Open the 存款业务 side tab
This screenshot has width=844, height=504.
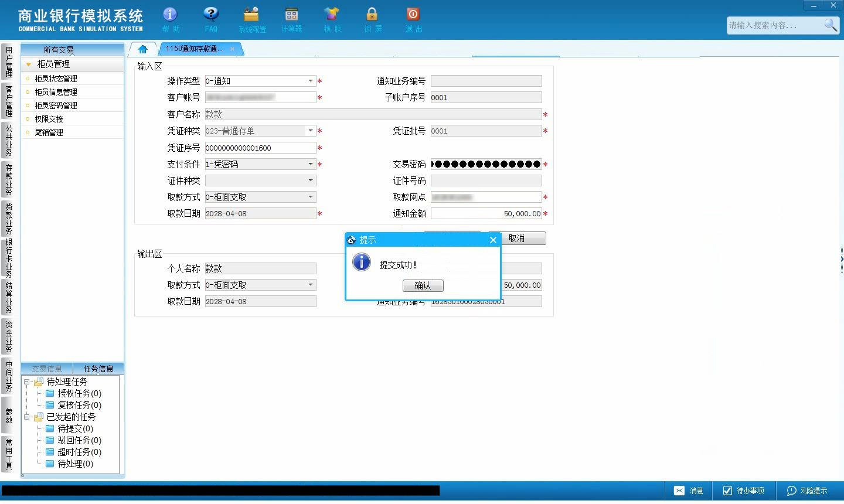tap(9, 179)
